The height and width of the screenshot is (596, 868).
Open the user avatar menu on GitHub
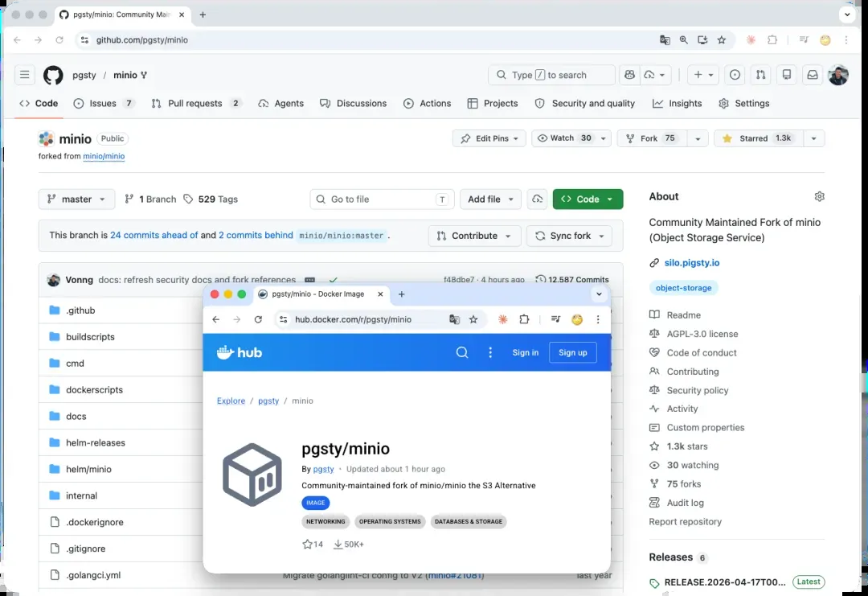point(838,75)
